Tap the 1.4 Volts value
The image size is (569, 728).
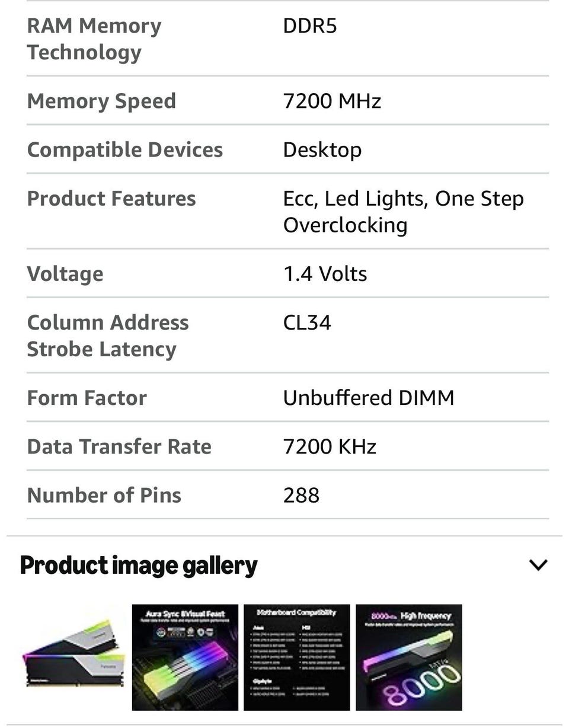coord(325,274)
